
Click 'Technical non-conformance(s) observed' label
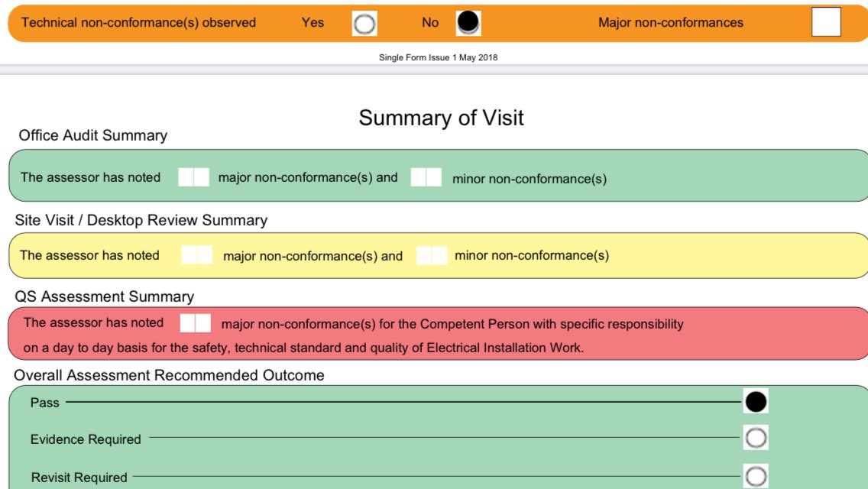(x=138, y=23)
